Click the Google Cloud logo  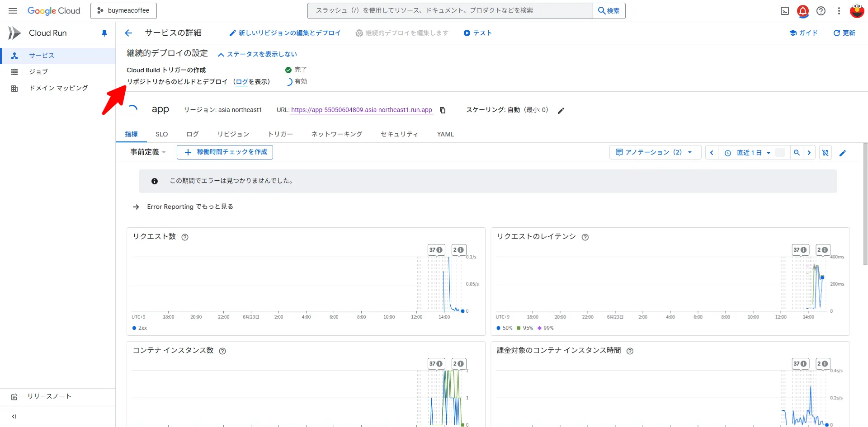[x=54, y=11]
